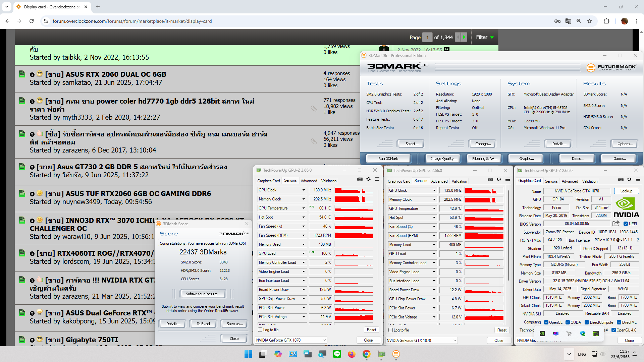Viewport: 644px width, 362px height.
Task: Toggle the CUDA computing checkbox
Action: point(568,322)
